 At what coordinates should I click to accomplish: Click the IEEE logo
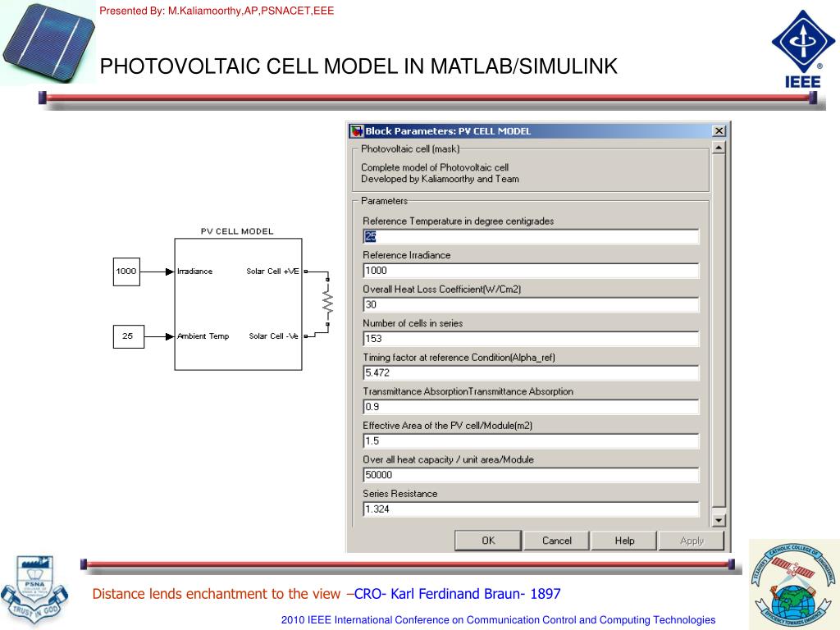point(803,49)
